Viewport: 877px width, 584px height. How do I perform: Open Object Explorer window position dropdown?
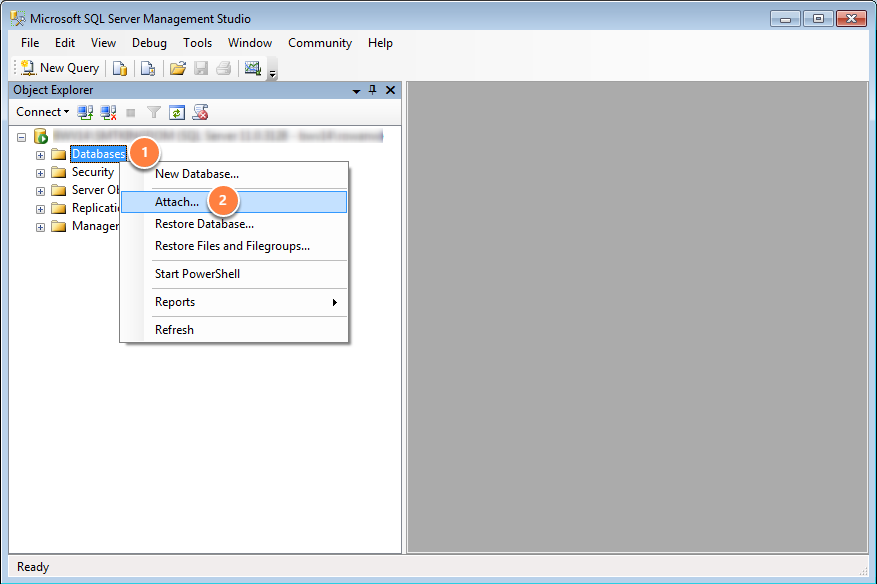coord(356,91)
